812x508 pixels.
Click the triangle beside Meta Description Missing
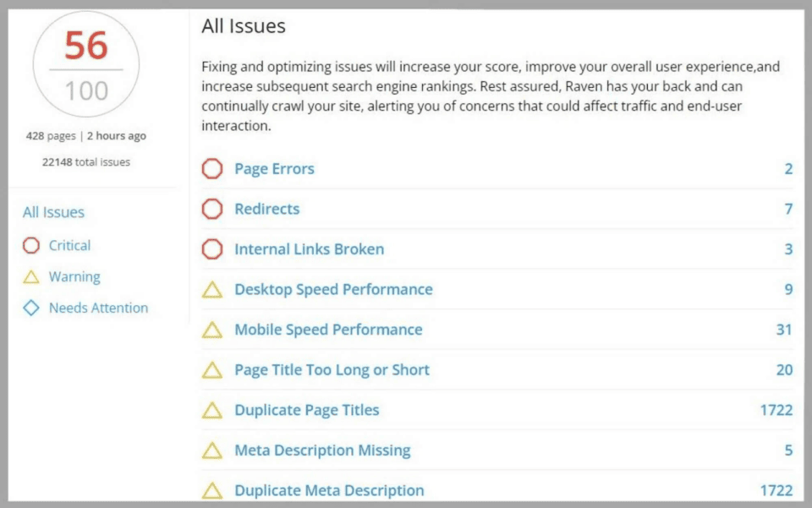(x=212, y=451)
